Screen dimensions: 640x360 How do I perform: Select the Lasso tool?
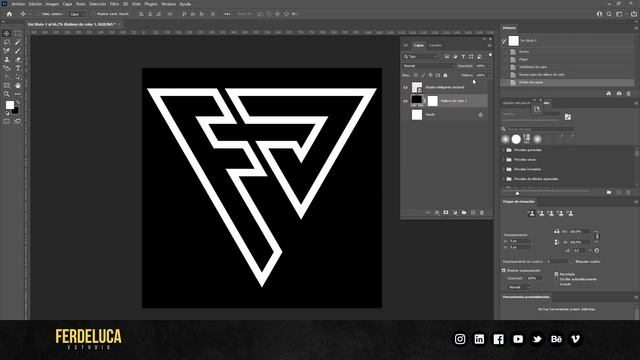pyautogui.click(x=7, y=42)
